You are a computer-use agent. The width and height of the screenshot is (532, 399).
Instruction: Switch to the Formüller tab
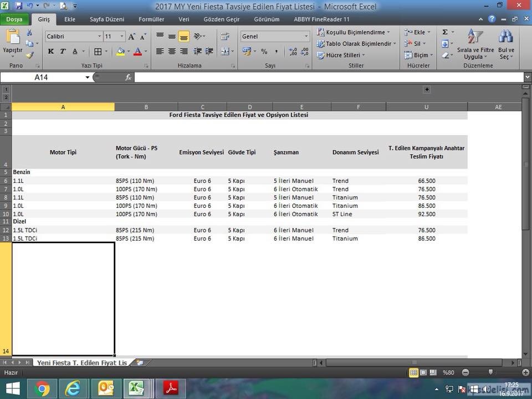tap(151, 19)
